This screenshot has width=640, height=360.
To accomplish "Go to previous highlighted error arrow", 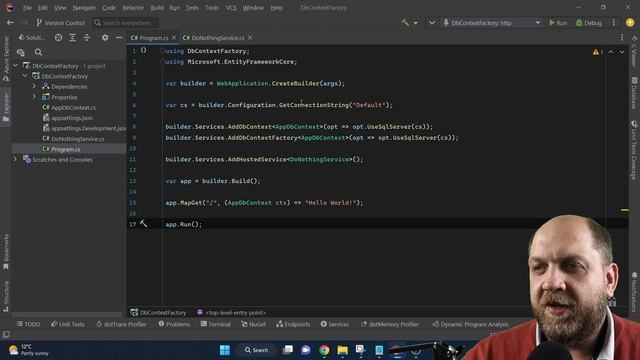I will 611,52.
